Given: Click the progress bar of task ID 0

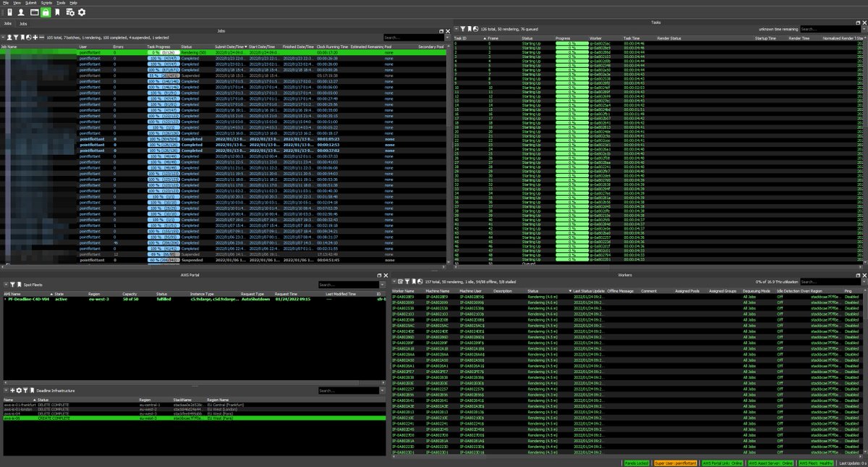Looking at the screenshot, I should click(571, 43).
